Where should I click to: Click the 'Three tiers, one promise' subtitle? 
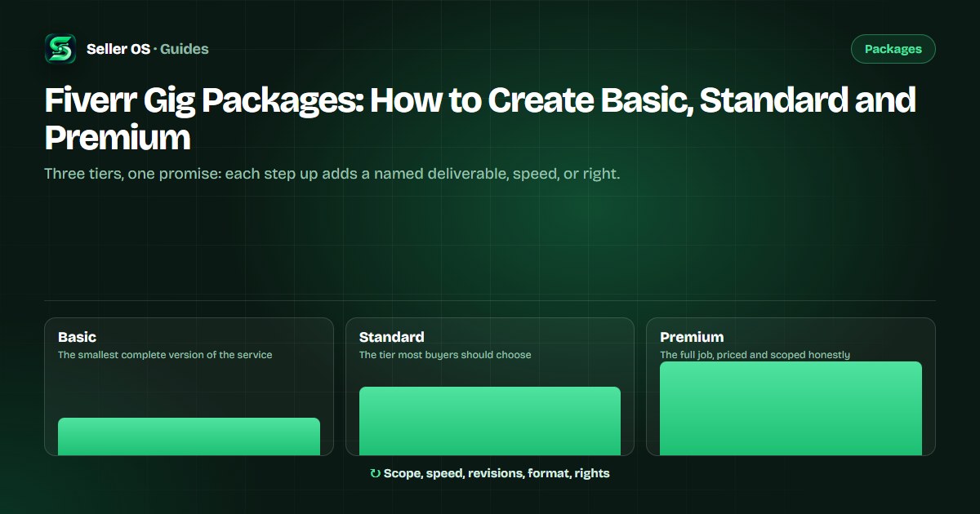[332, 174]
